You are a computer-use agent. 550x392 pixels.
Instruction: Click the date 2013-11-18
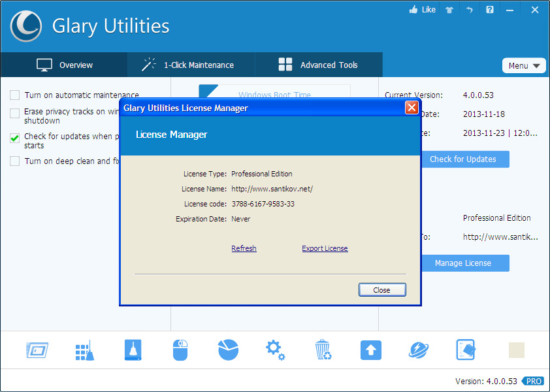point(484,114)
